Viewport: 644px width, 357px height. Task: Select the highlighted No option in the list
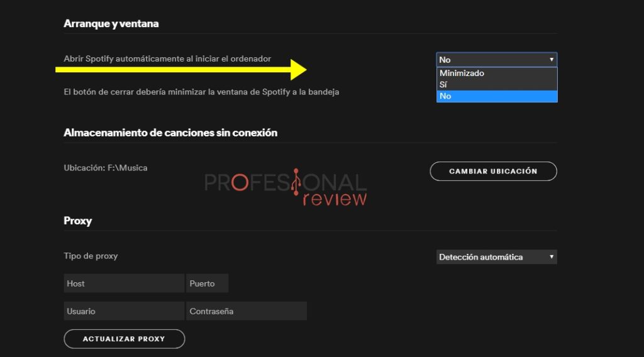point(497,96)
